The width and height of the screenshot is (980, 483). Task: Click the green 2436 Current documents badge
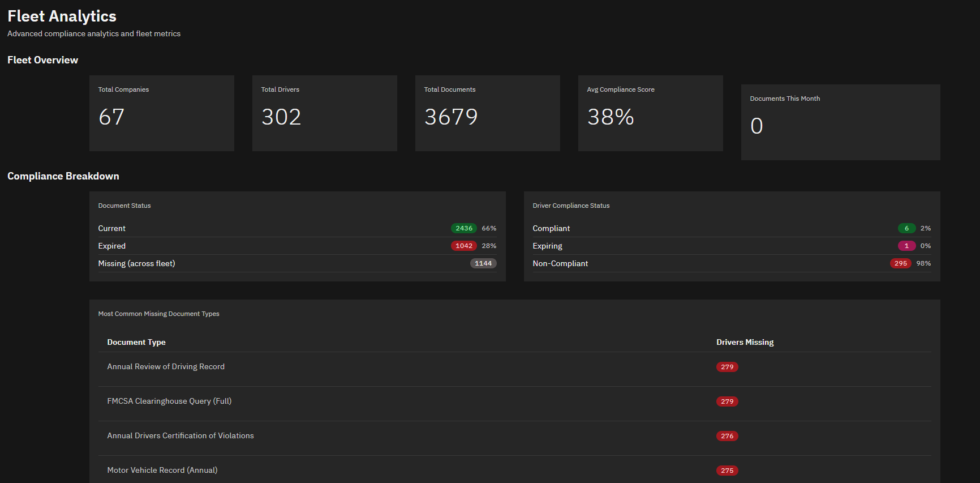pyautogui.click(x=464, y=228)
